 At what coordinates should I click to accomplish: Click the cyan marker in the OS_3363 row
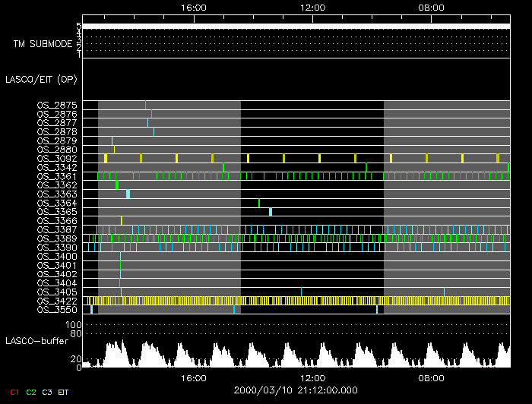click(x=128, y=194)
